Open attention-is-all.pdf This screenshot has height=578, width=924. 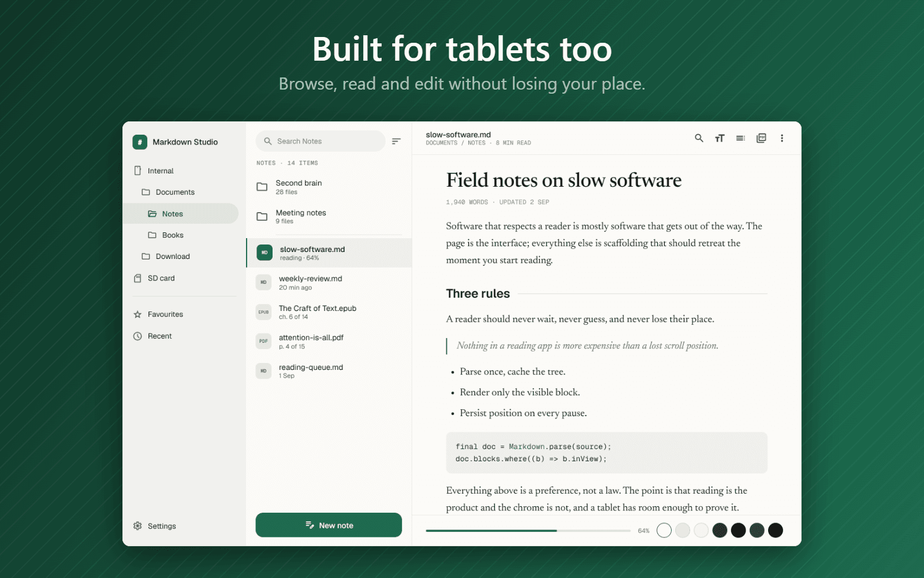(329, 342)
